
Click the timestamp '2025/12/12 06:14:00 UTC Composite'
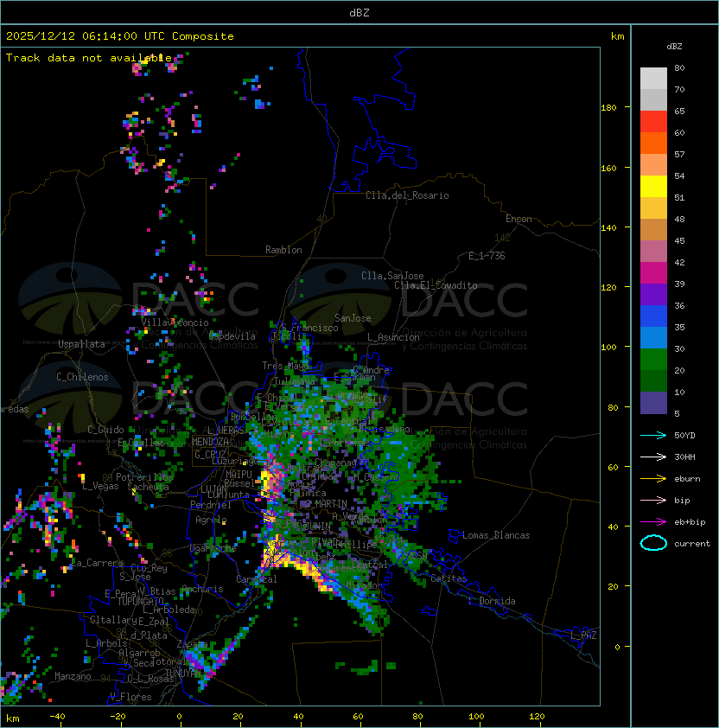(x=120, y=36)
